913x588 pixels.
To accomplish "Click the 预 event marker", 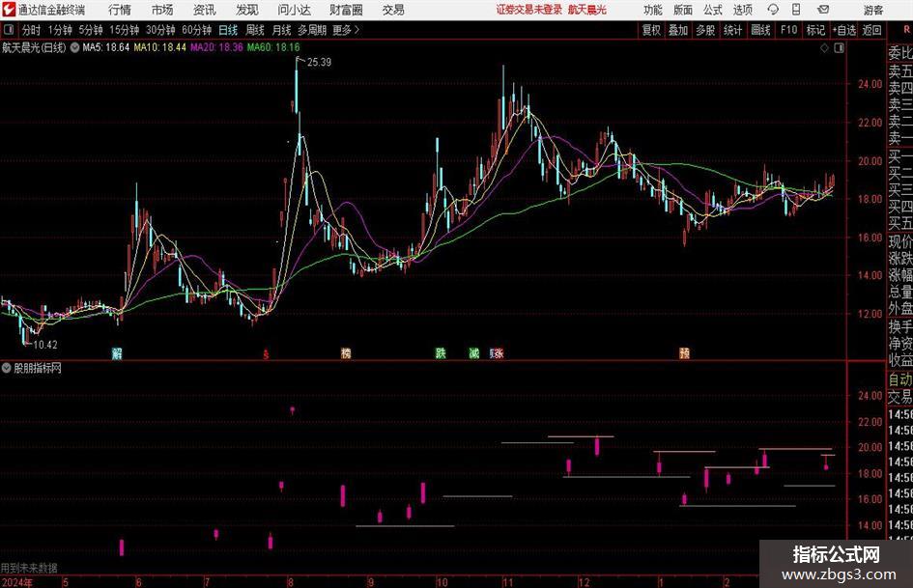I will point(684,352).
